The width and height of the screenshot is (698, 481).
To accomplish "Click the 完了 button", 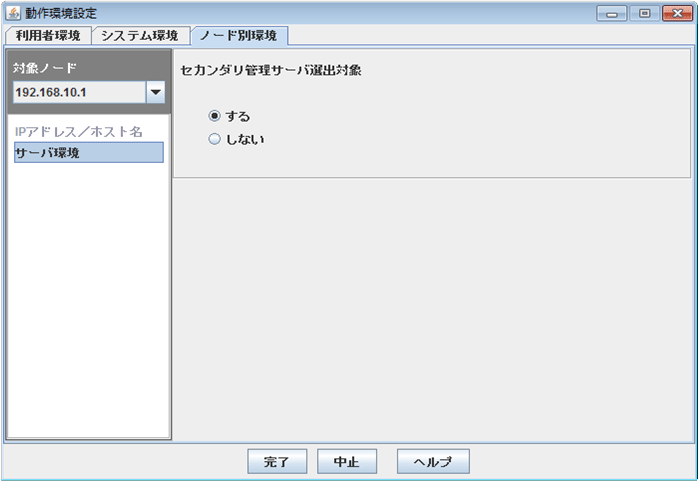I will [x=277, y=461].
